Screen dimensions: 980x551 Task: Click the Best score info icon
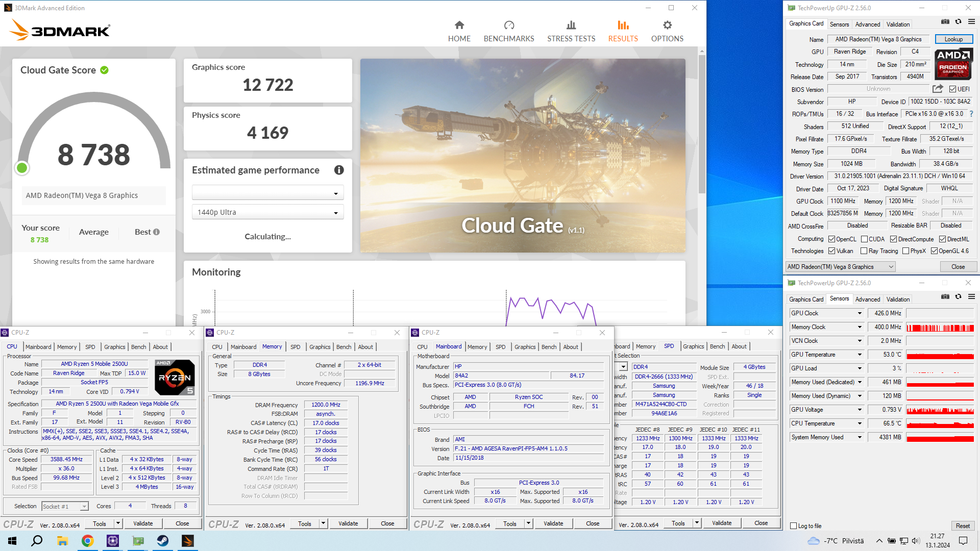click(157, 232)
